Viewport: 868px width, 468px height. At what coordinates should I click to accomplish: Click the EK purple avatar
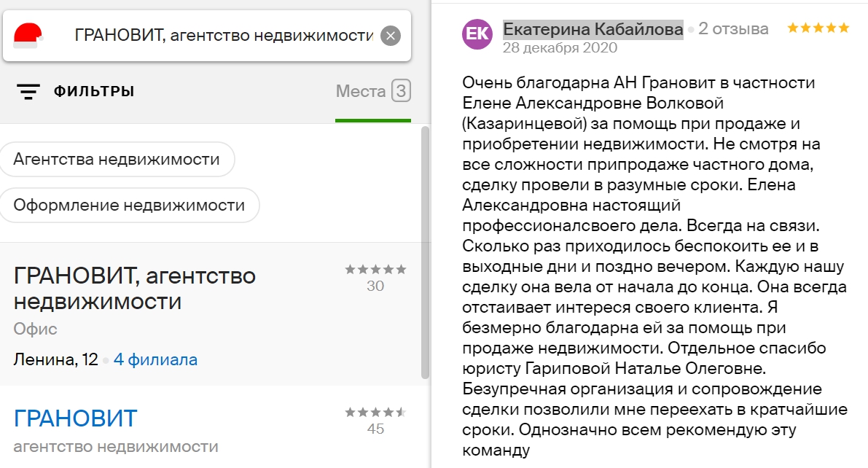[x=477, y=34]
